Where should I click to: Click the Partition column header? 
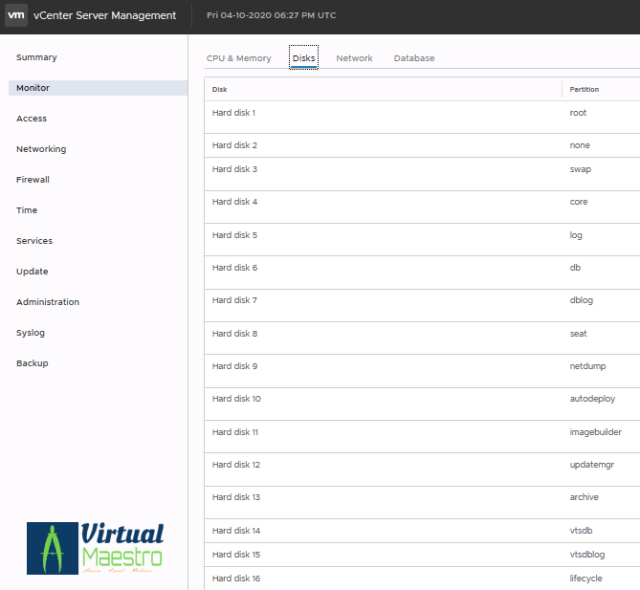pyautogui.click(x=584, y=90)
